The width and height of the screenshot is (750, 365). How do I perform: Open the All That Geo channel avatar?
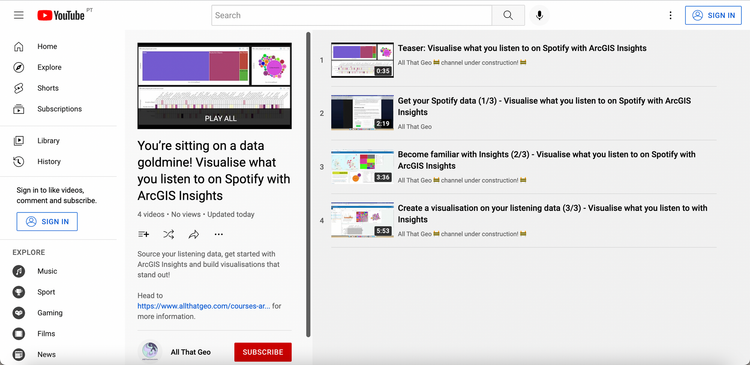coord(150,352)
